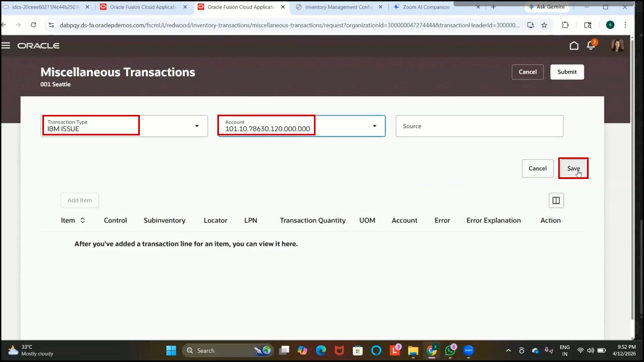Open the Oracle navigator hamburger menu
644x362 pixels.
[x=6, y=46]
